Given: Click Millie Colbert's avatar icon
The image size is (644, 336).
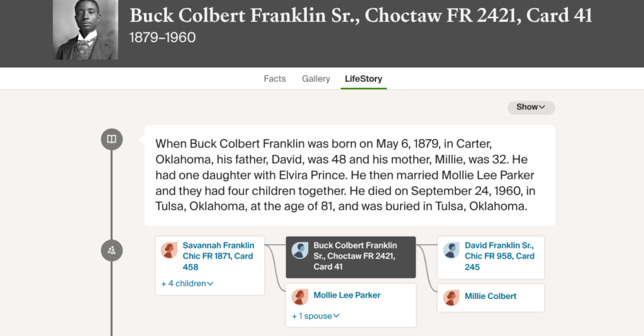Looking at the screenshot, I should tap(452, 298).
